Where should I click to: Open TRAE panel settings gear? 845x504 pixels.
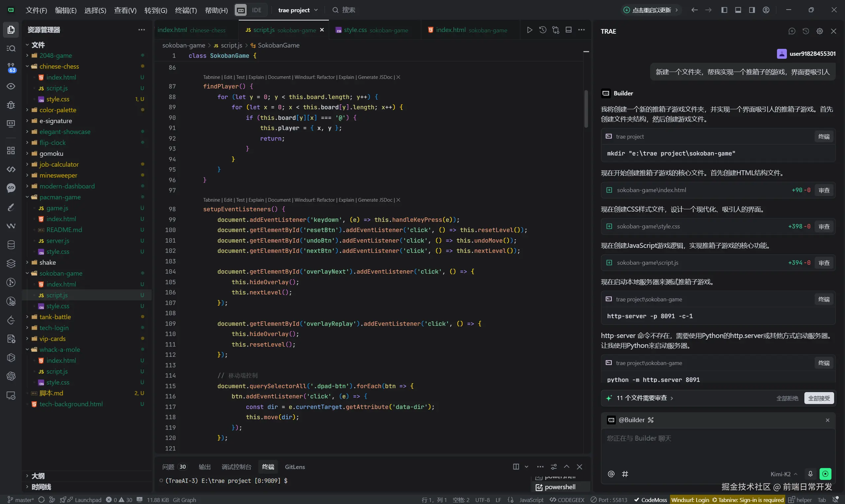820,31
